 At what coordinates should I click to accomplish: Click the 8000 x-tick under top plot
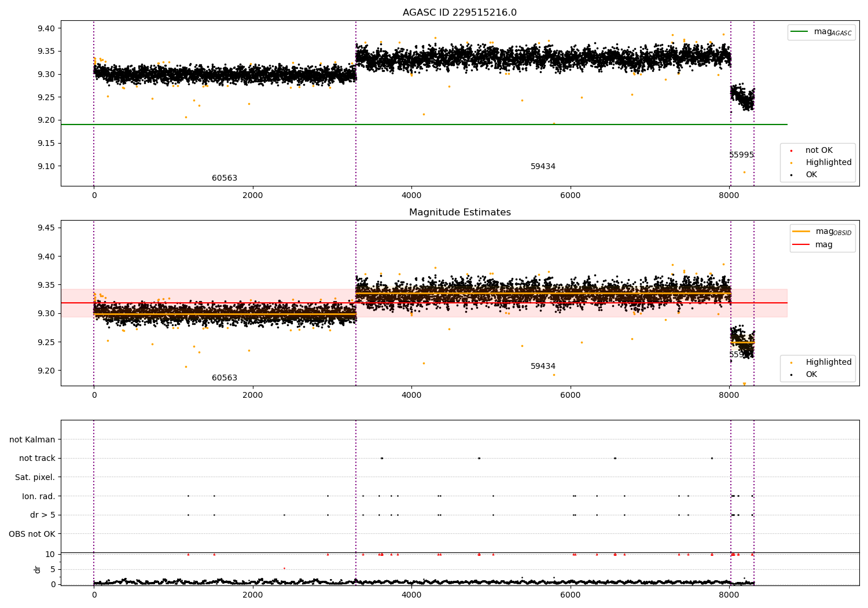(729, 195)
